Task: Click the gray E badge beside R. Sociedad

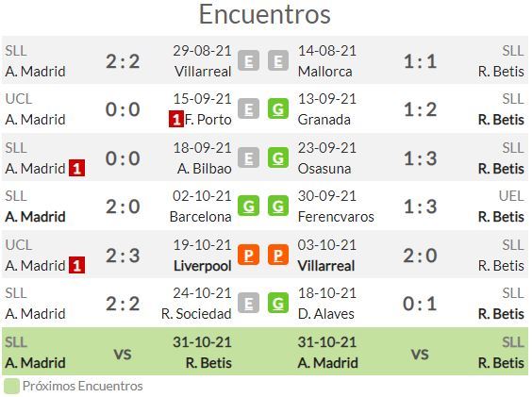Action: pos(248,303)
